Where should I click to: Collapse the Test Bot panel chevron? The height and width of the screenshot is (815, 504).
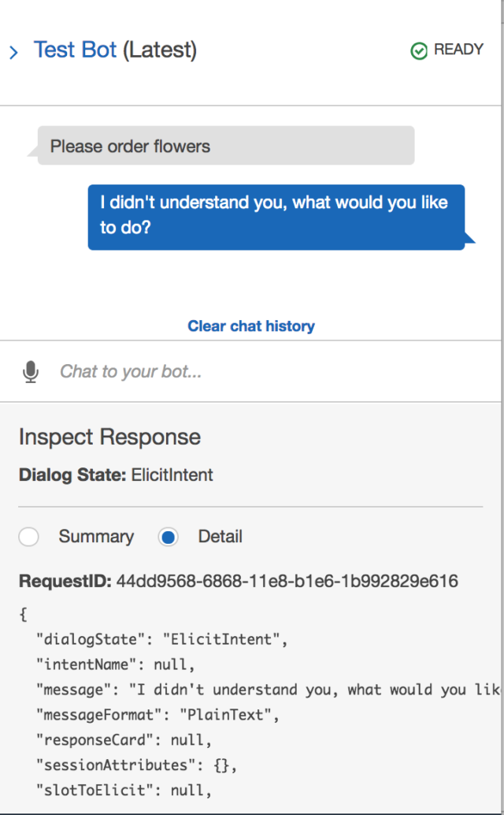(13, 53)
